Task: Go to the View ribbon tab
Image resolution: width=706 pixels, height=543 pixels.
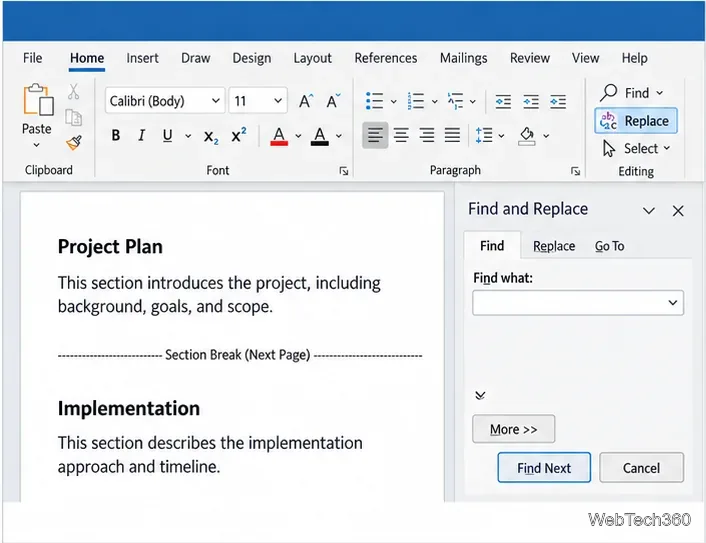Action: pos(585,58)
